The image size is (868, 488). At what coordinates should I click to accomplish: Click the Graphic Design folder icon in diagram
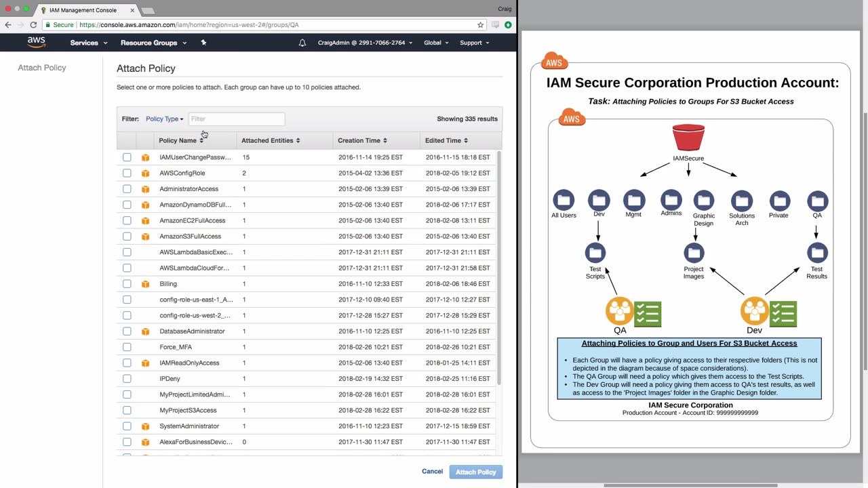click(704, 201)
